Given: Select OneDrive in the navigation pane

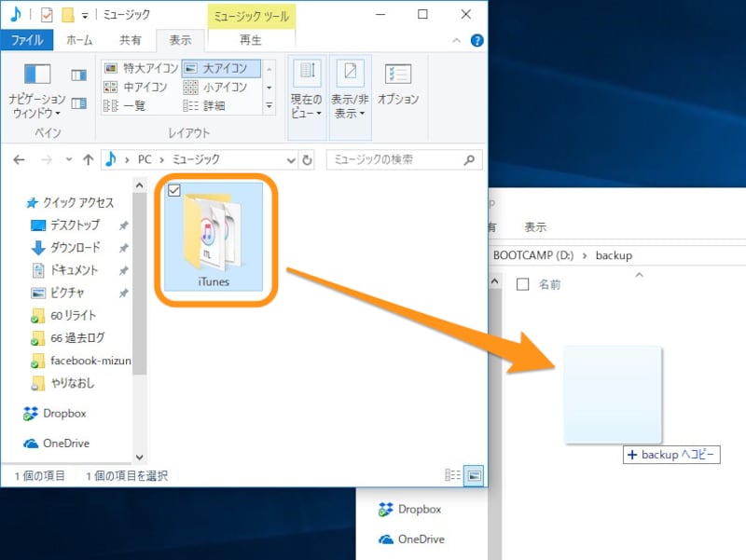Looking at the screenshot, I should click(x=63, y=444).
